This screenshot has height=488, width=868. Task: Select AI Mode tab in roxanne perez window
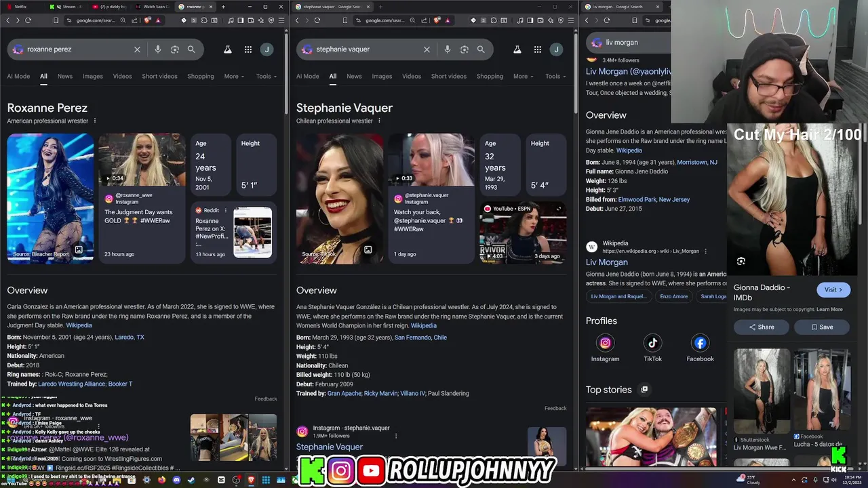point(18,77)
